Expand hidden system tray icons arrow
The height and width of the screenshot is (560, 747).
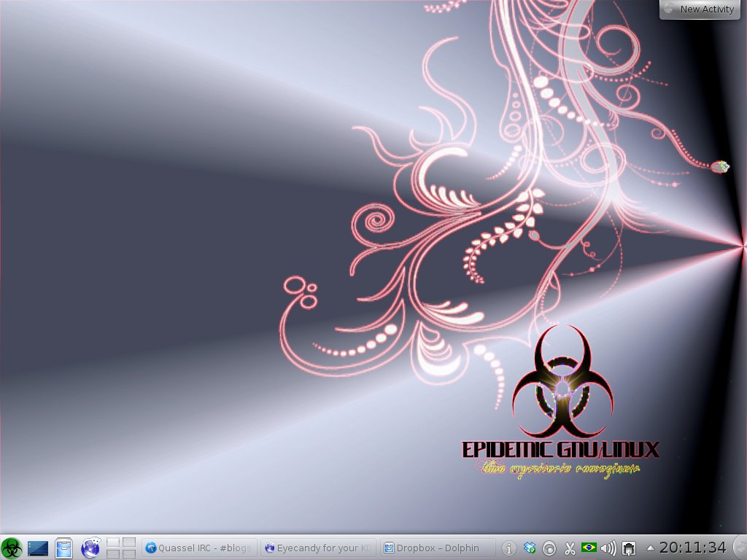tap(650, 548)
